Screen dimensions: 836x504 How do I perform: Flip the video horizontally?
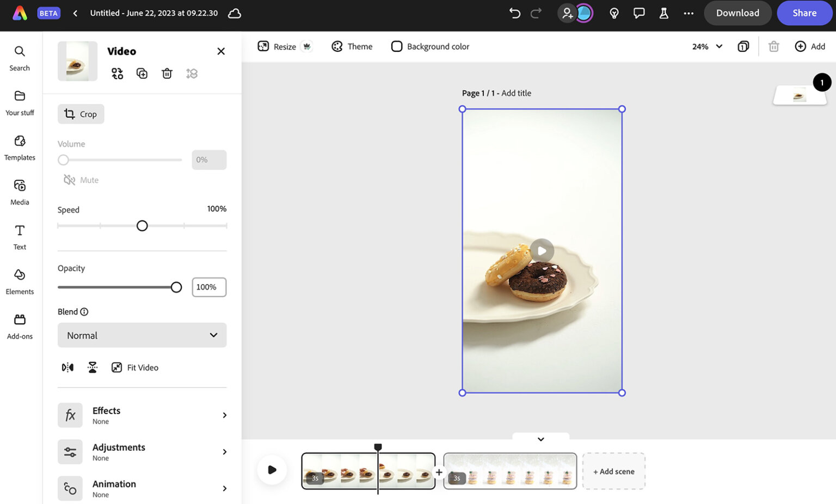tap(67, 367)
